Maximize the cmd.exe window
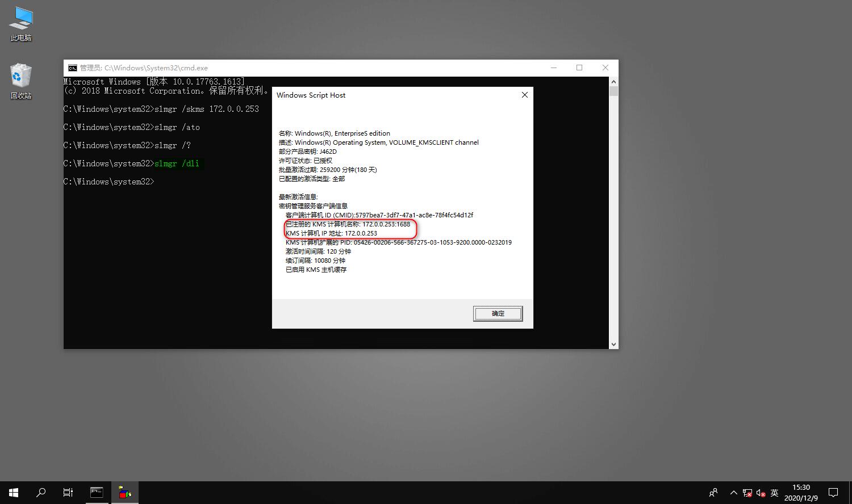 click(x=579, y=68)
